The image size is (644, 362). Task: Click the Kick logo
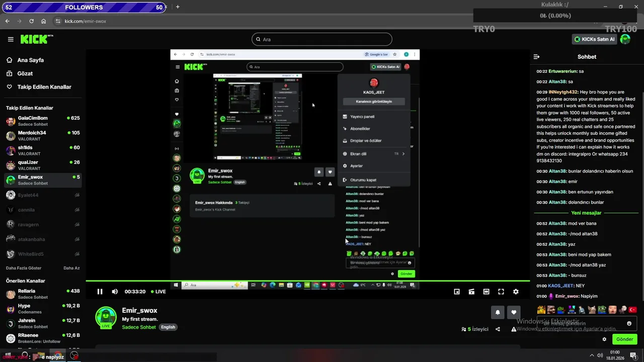[x=37, y=39]
